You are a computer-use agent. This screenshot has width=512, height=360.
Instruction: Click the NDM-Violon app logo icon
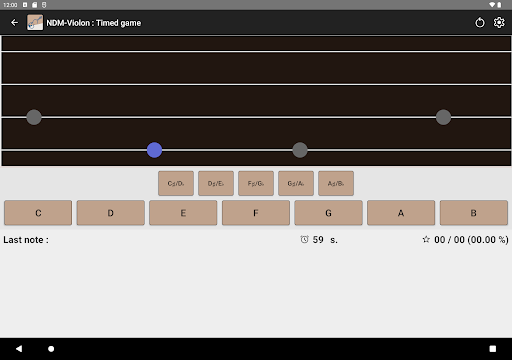(35, 23)
